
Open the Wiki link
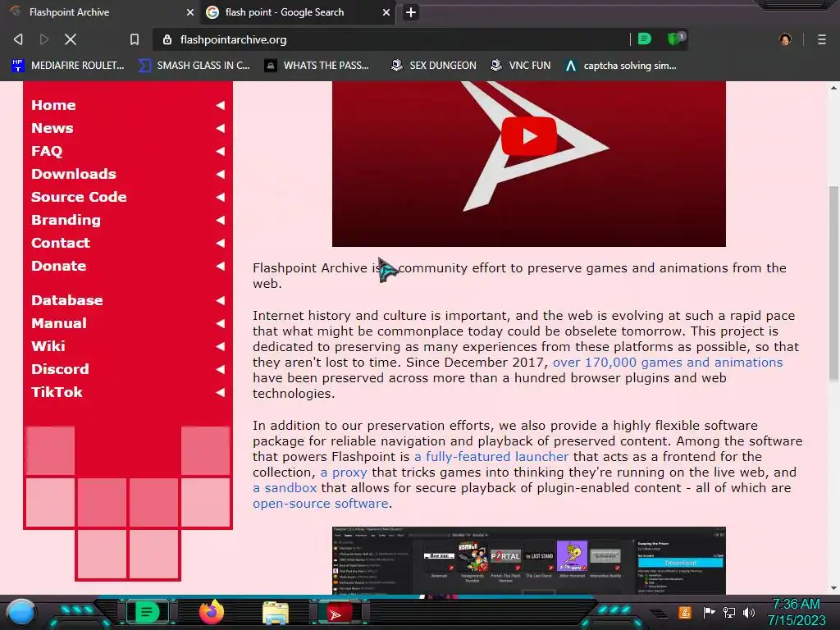48,347
